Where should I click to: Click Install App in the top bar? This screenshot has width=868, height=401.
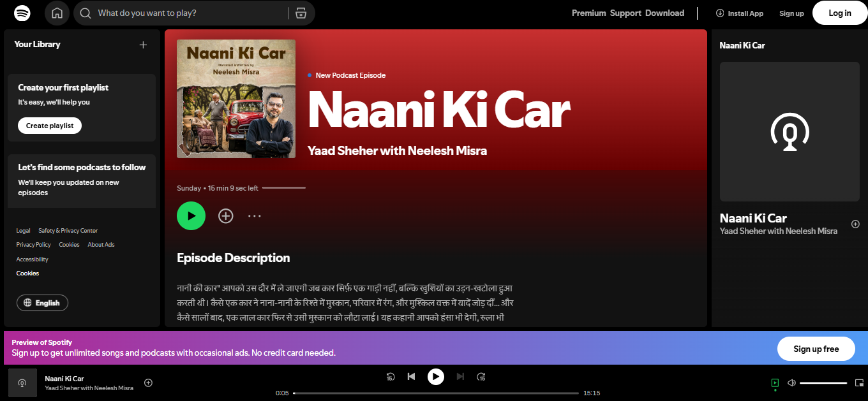coord(740,13)
